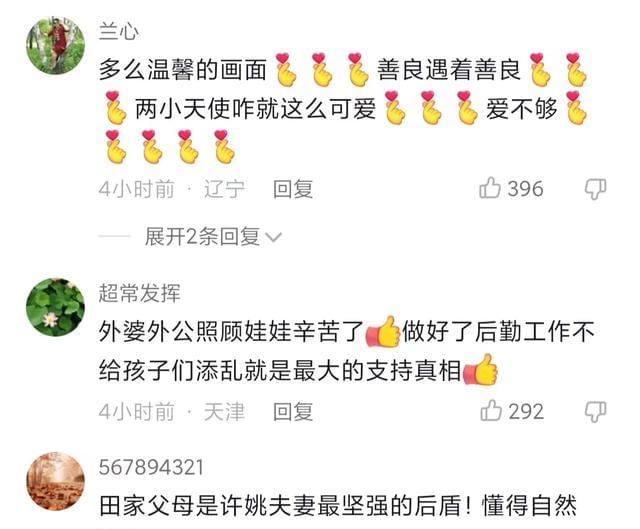The height and width of the screenshot is (529, 640).
Task: Dislike the comment by 兰心
Action: [596, 189]
